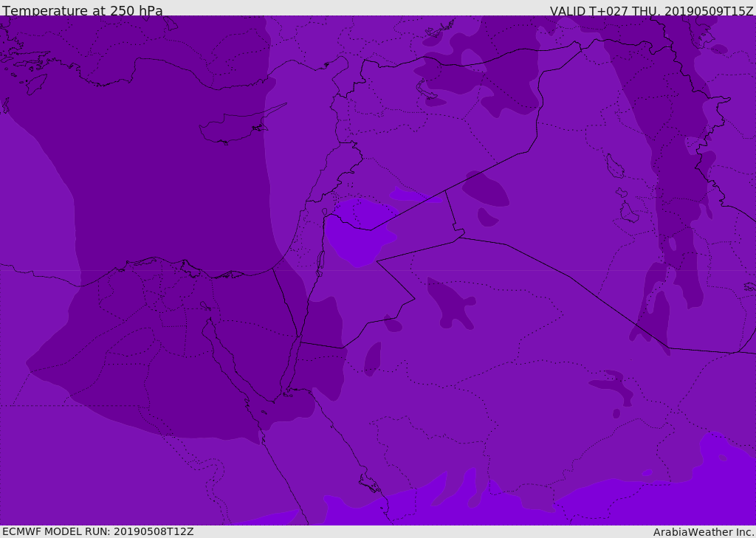Click the 'VALID T+027 THU. 20190509T15Z' label
This screenshot has height=538, width=756.
pos(651,11)
